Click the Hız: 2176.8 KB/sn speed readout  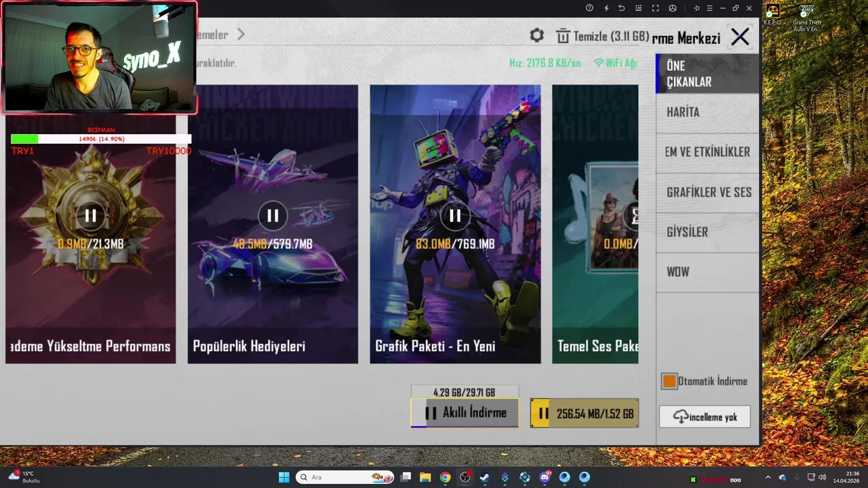(x=545, y=63)
